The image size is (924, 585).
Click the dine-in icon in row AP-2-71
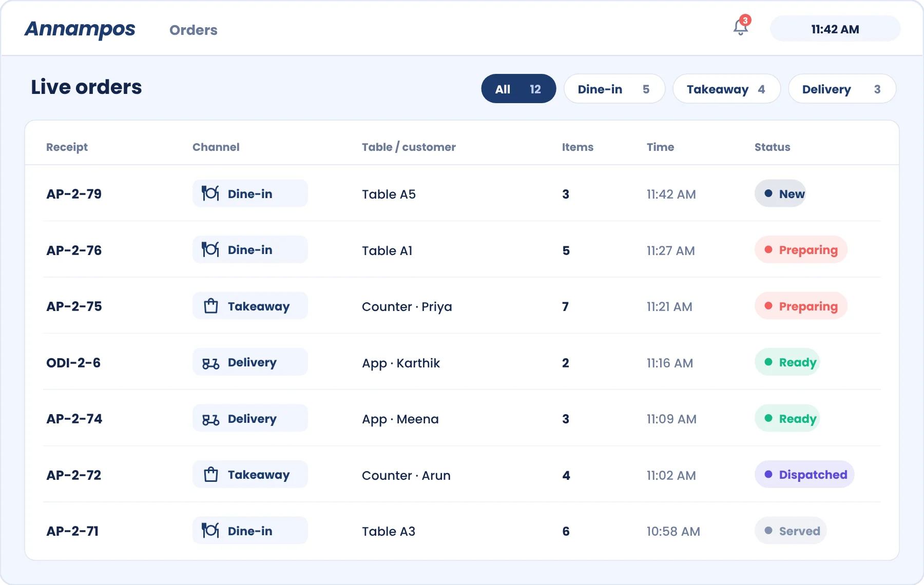[210, 531]
